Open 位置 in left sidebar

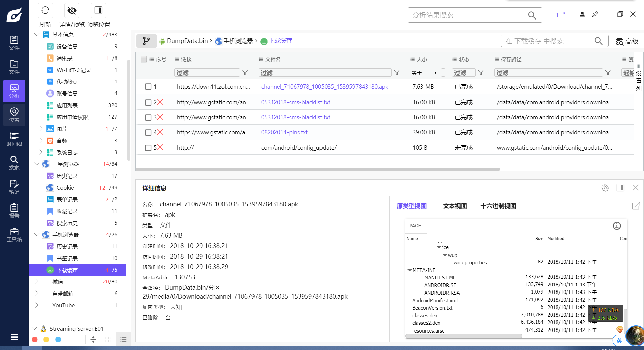click(x=14, y=115)
